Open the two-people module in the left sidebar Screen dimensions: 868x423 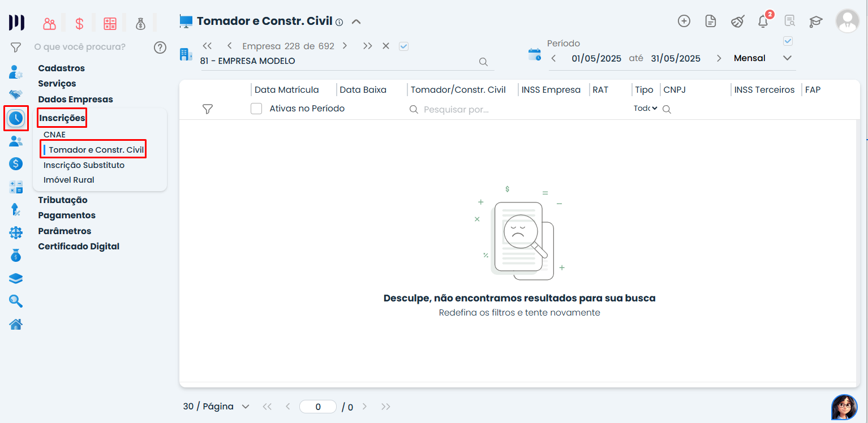point(16,141)
